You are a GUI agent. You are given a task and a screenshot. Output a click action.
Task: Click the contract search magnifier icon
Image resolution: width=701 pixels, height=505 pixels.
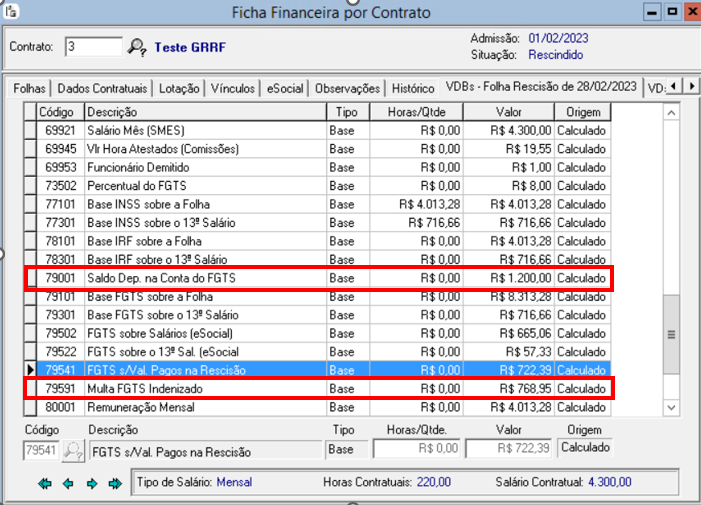click(137, 47)
